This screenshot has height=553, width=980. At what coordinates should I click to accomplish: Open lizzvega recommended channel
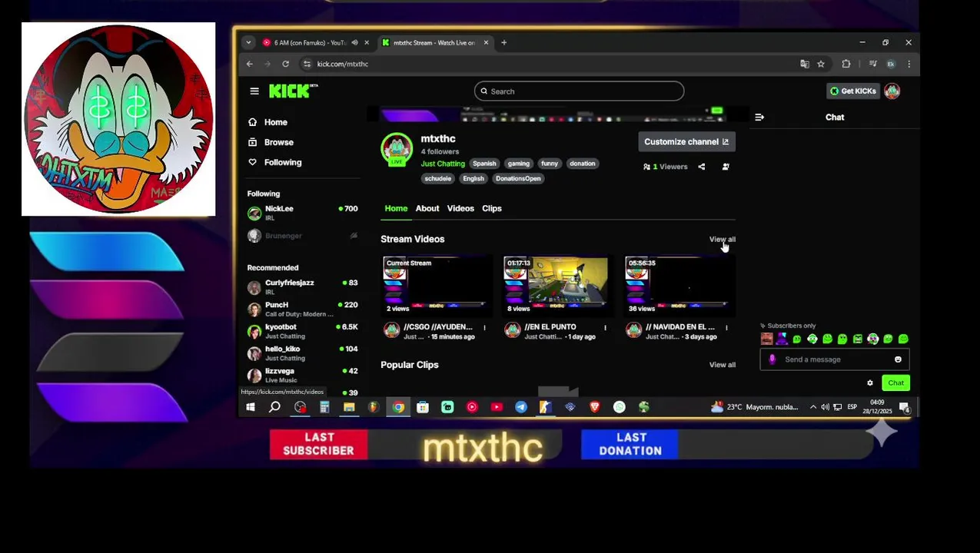(x=303, y=376)
